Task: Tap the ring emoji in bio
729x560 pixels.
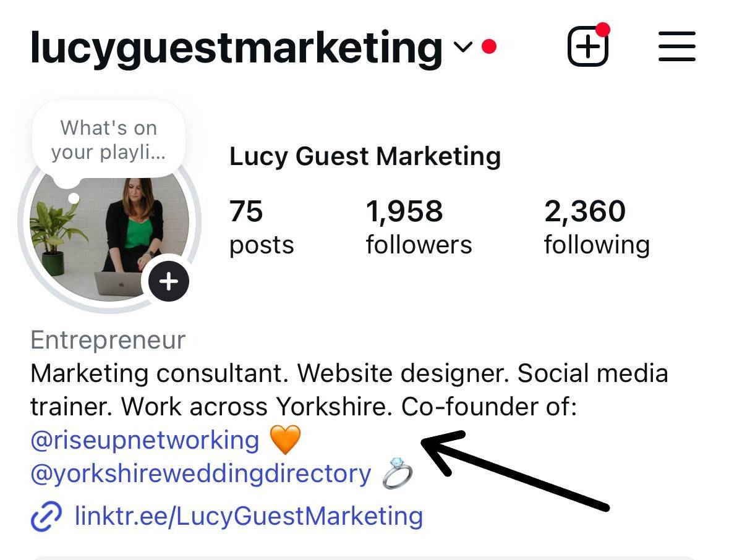Action: click(398, 473)
